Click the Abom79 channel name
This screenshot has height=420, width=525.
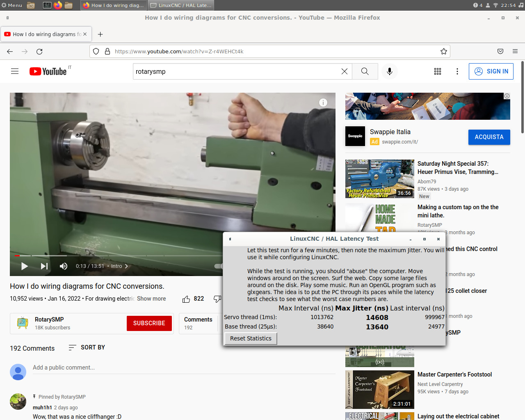coord(427,182)
